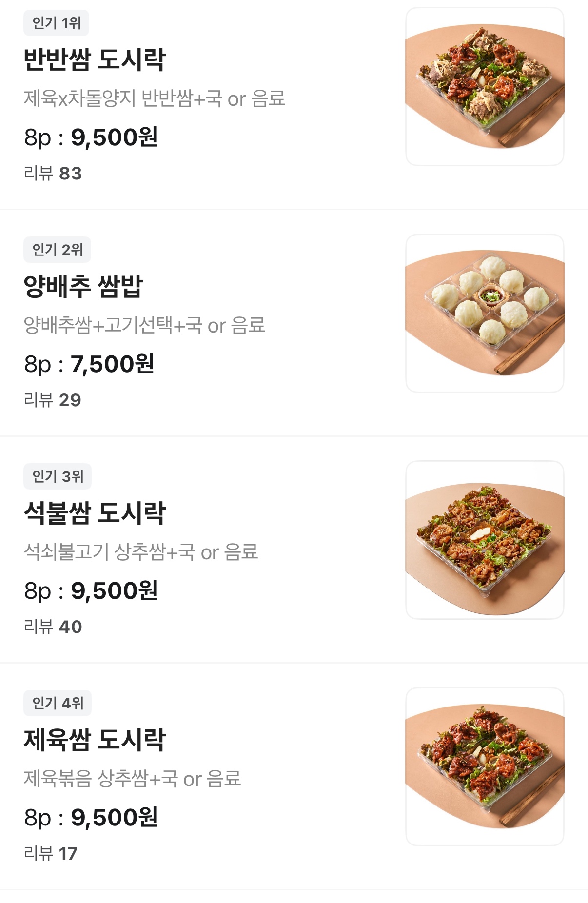Tap the 인기 3위 badge
Image resolution: width=588 pixels, height=903 pixels.
(x=58, y=476)
